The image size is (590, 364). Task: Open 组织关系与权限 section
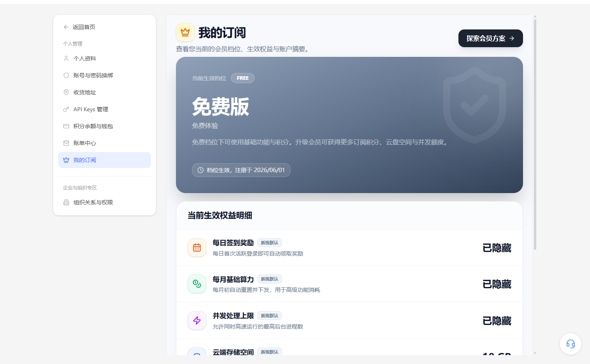(x=105, y=202)
